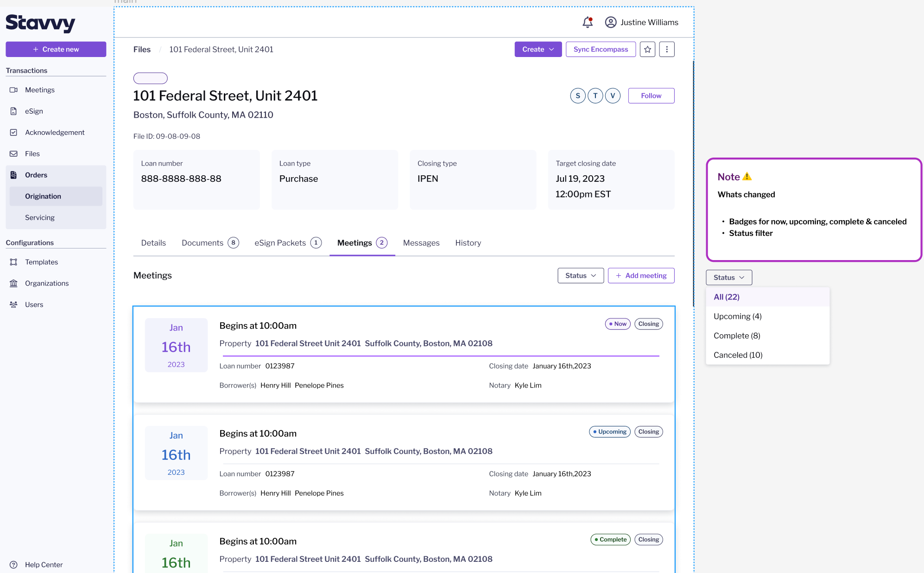This screenshot has height=573, width=924.
Task: Click Closing badge on the Now meeting
Action: [649, 324]
